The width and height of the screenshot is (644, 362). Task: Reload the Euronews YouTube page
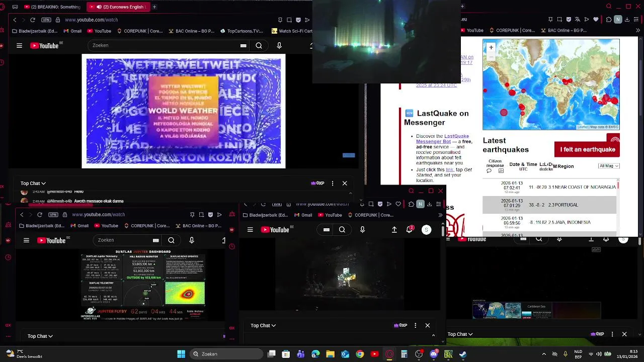coord(33,20)
